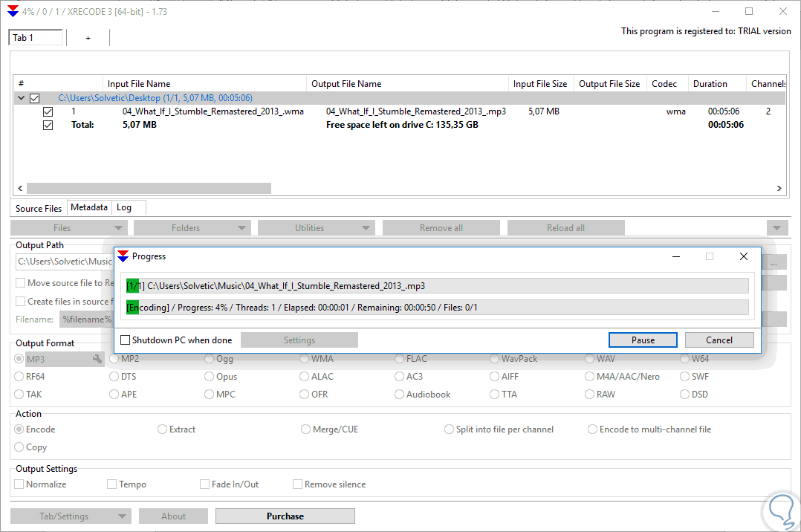
Task: Close the Progress dialog
Action: (x=744, y=256)
